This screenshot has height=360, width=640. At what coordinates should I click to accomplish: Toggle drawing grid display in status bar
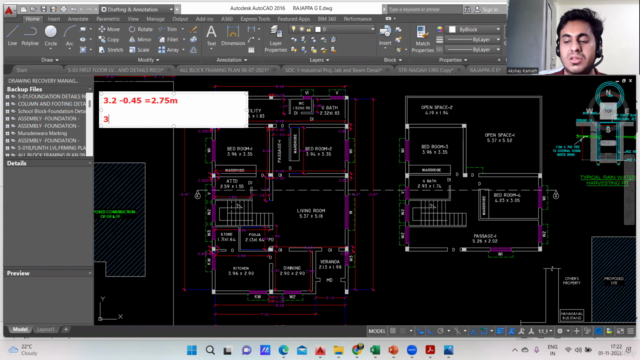[x=393, y=331]
